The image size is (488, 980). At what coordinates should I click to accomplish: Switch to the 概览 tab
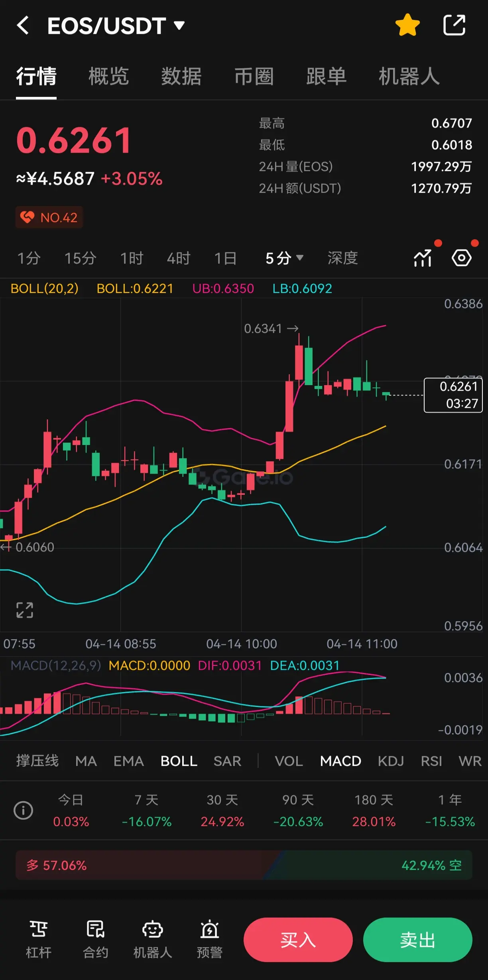tap(109, 76)
